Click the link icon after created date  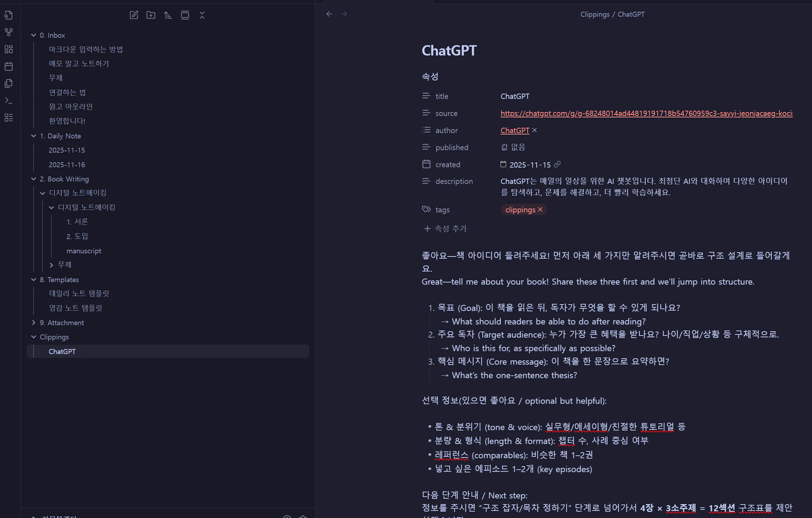click(x=557, y=164)
